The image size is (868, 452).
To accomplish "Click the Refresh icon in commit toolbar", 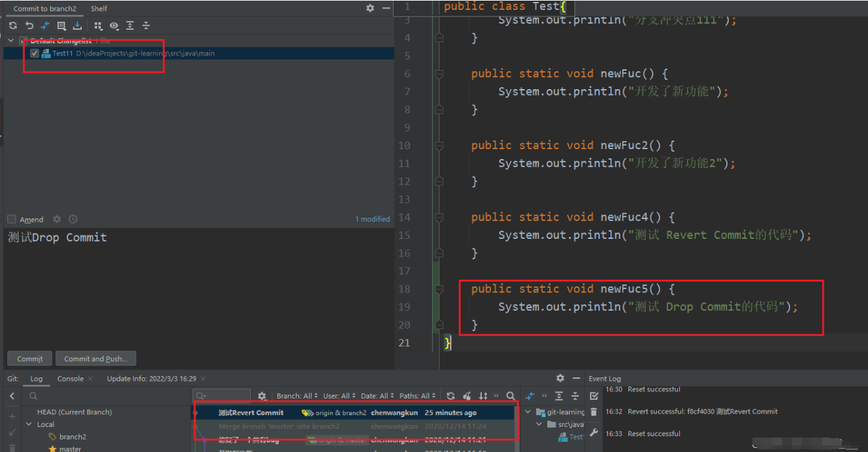I will (x=13, y=26).
